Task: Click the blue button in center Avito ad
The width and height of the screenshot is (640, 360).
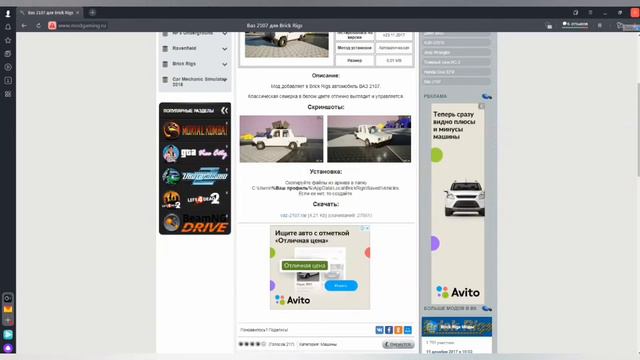Action: click(341, 286)
